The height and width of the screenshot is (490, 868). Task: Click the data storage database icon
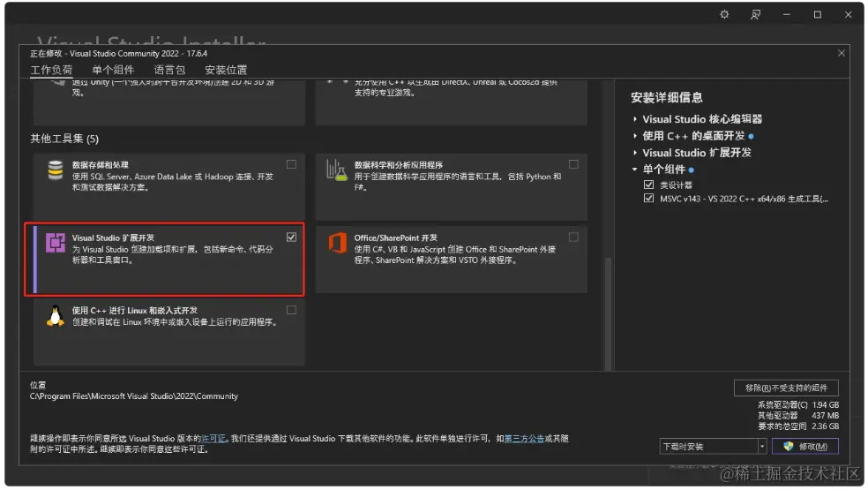[56, 170]
